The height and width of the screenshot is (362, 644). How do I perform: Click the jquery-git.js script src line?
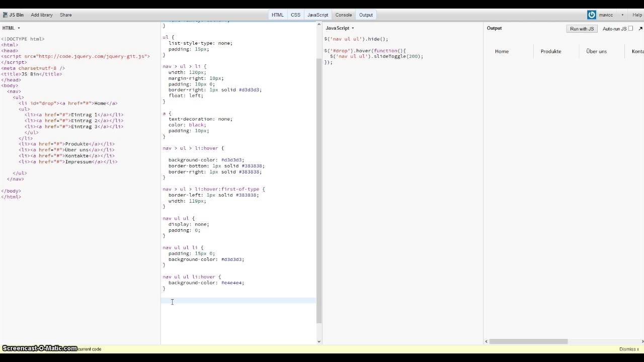[75, 56]
